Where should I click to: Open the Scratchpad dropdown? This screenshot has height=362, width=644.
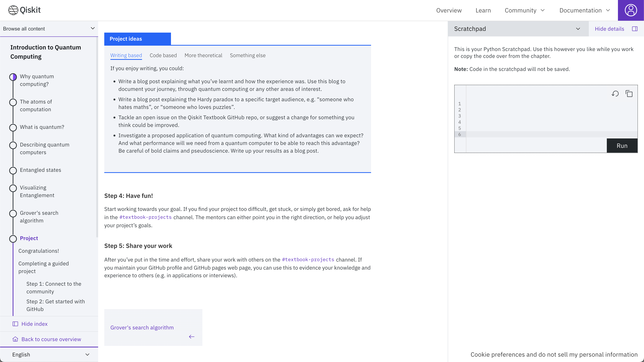[578, 29]
